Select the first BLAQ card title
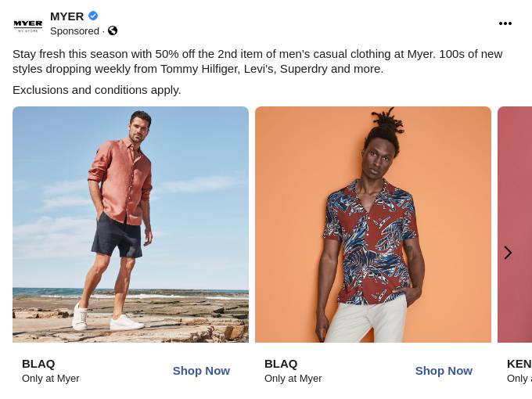The height and width of the screenshot is (399, 532). (38, 364)
